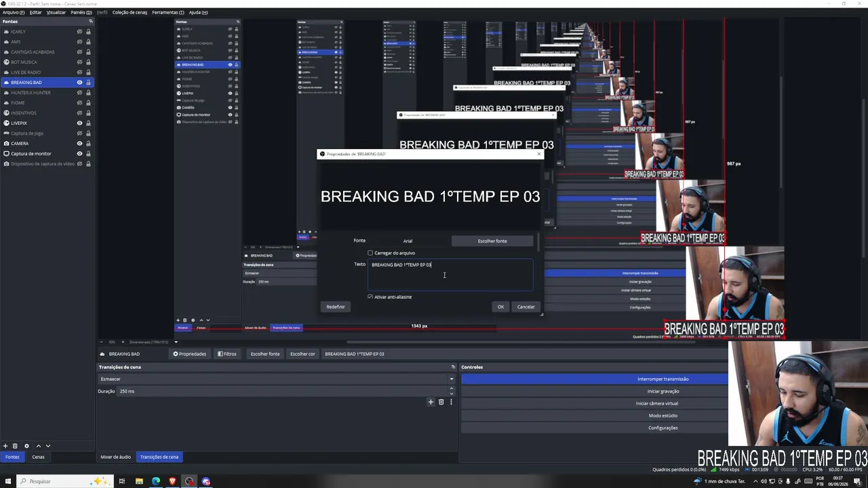868x488 pixels.
Task: Open the Editar menu
Action: click(35, 12)
